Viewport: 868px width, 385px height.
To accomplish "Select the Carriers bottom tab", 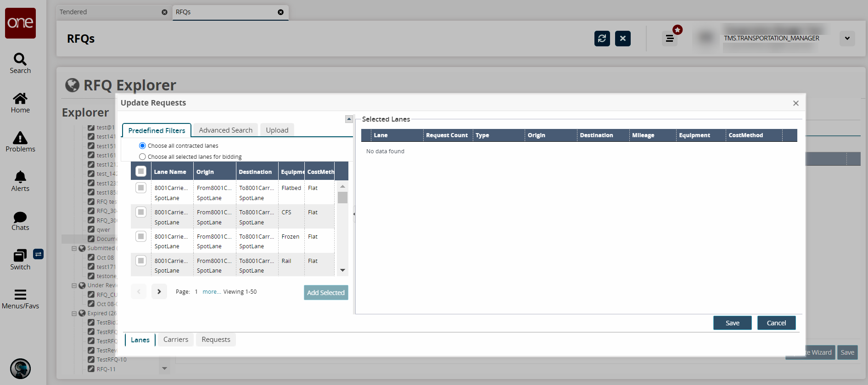I will click(x=176, y=340).
